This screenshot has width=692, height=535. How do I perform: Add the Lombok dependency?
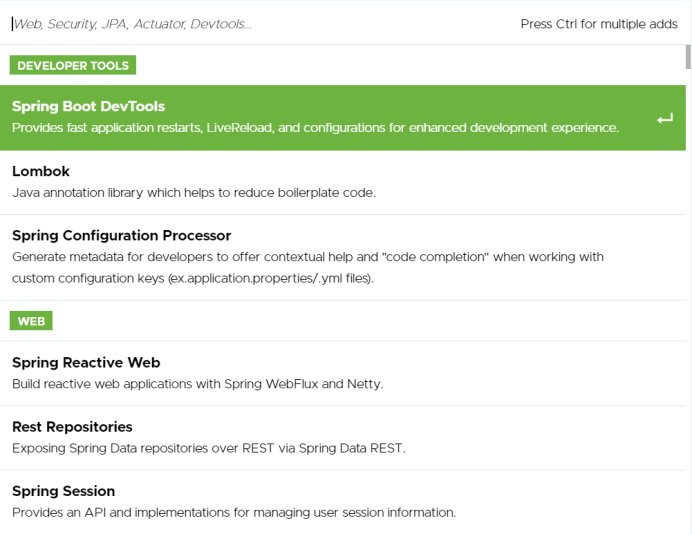[343, 183]
